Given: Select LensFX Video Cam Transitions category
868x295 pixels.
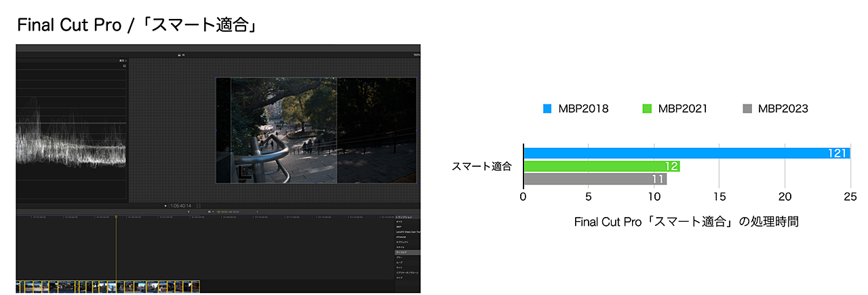Looking at the screenshot, I should click(408, 232).
